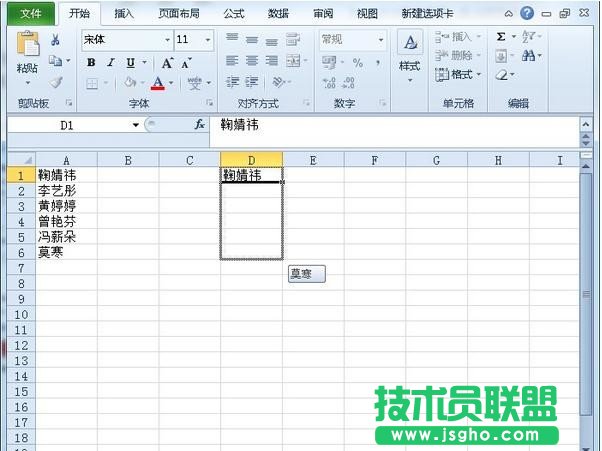
Task: Align text to bottom
Action: pos(271,41)
